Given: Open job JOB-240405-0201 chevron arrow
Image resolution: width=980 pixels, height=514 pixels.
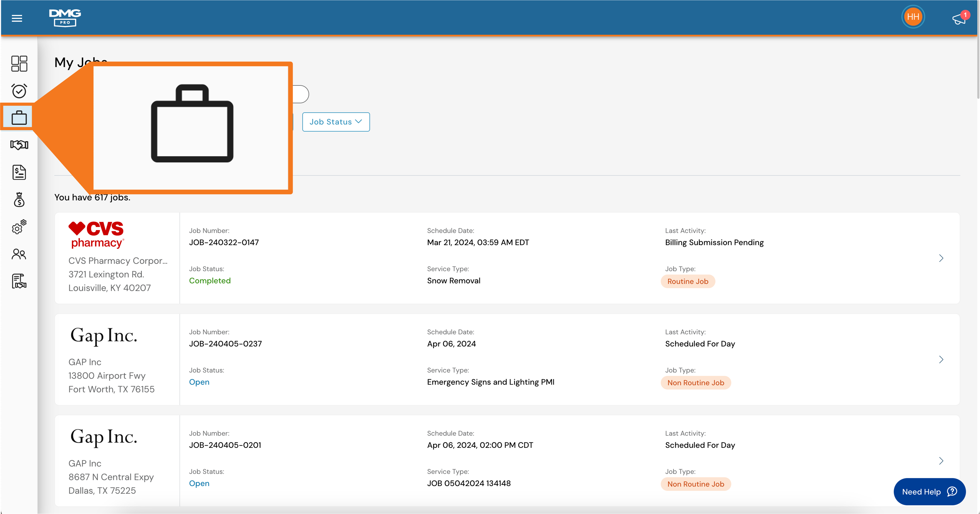Looking at the screenshot, I should [x=941, y=461].
